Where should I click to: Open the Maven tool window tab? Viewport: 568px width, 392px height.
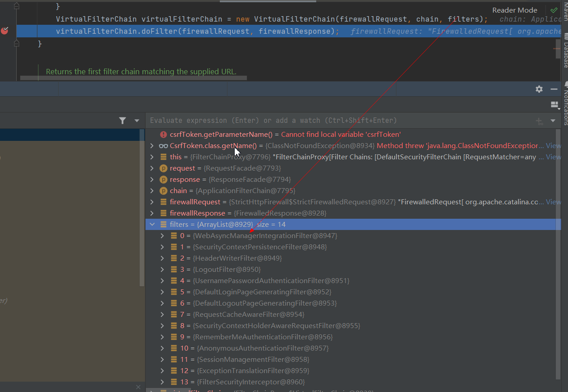click(565, 12)
